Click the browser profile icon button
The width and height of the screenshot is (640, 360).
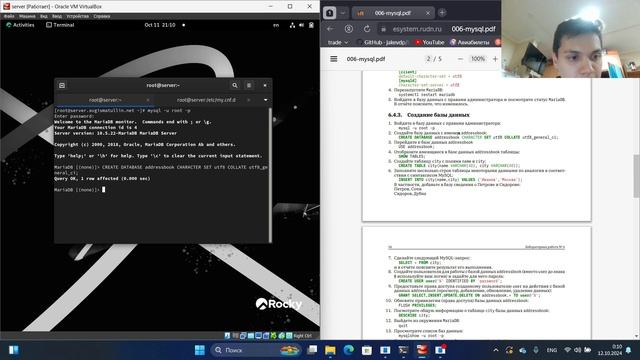pos(330,13)
